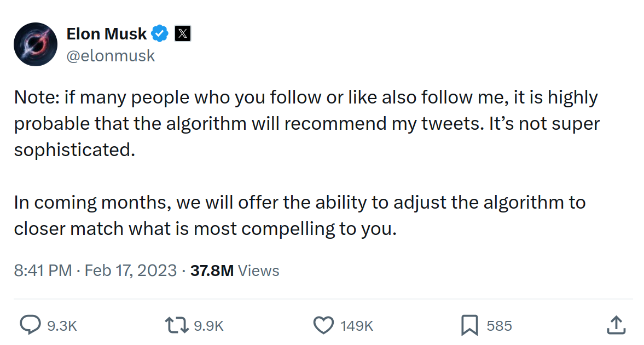
Task: Bookmark the tweet using the bookmark icon
Action: [469, 325]
